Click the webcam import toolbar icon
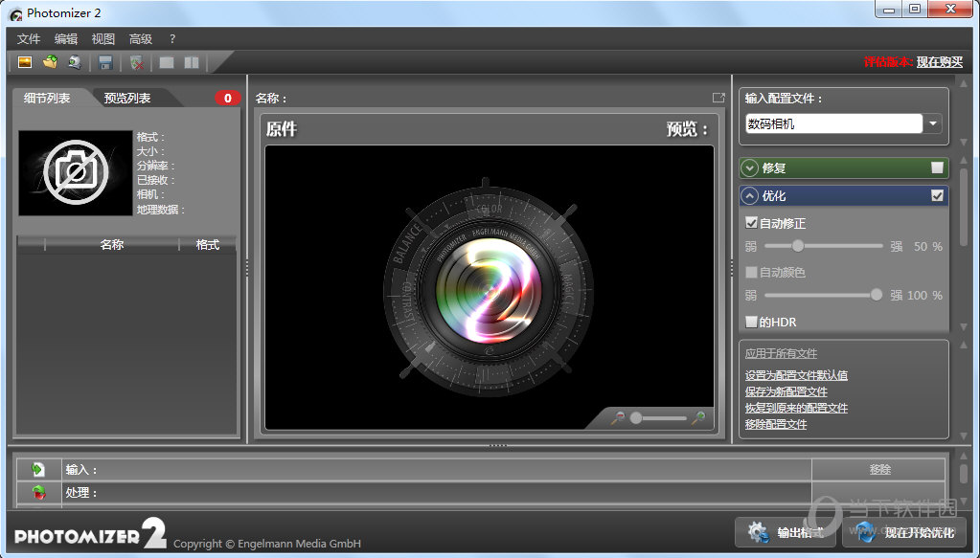The width and height of the screenshot is (980, 558). [75, 62]
